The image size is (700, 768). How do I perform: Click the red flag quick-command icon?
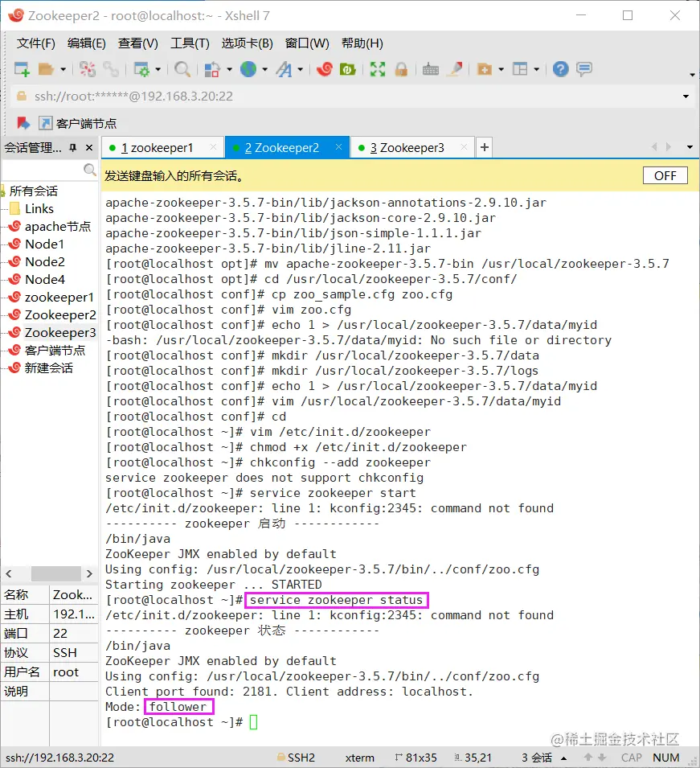click(x=23, y=123)
